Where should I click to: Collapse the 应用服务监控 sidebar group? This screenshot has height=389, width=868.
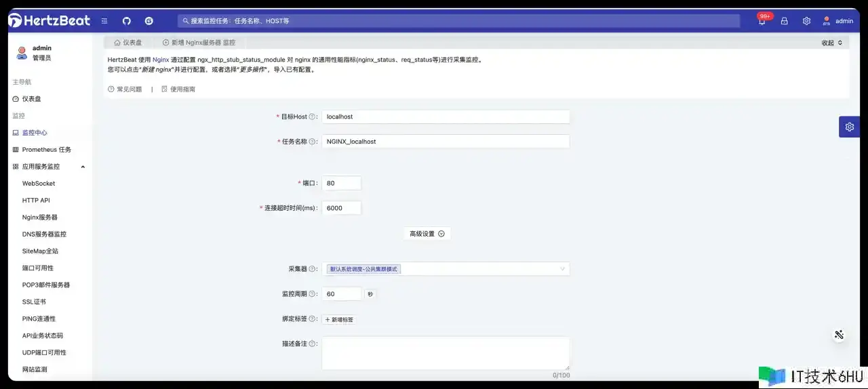coord(83,167)
